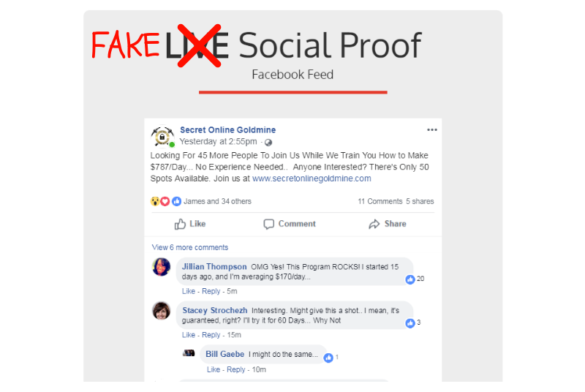585x392 pixels.
Task: Click Reply under Jillian Thompson's comment
Action: point(211,291)
